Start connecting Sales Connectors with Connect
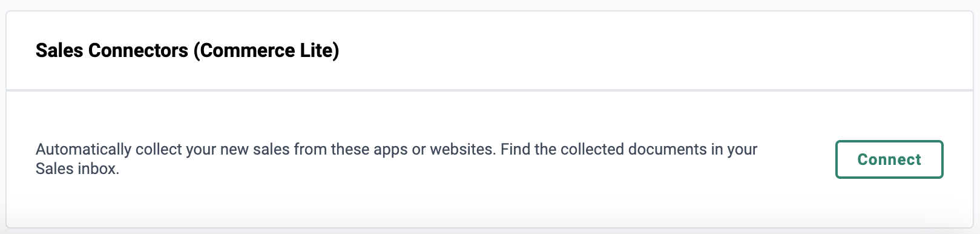The image size is (980, 234). click(889, 159)
